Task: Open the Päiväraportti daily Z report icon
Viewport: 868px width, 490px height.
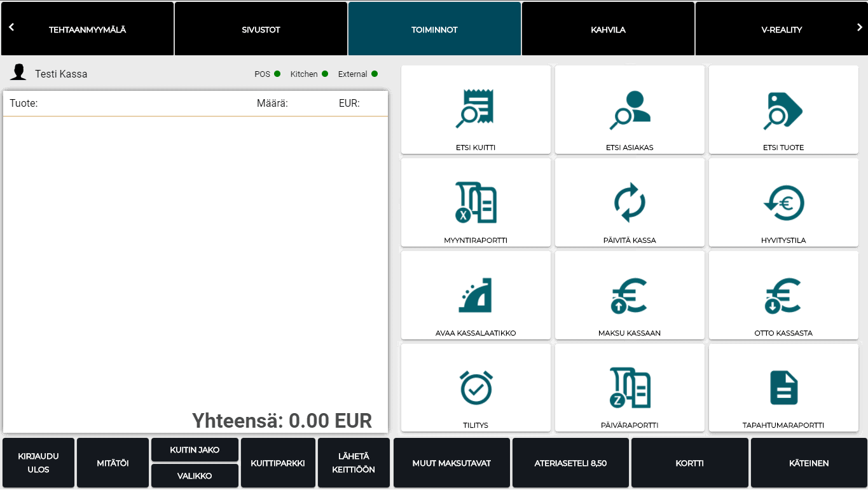Action: (630, 387)
